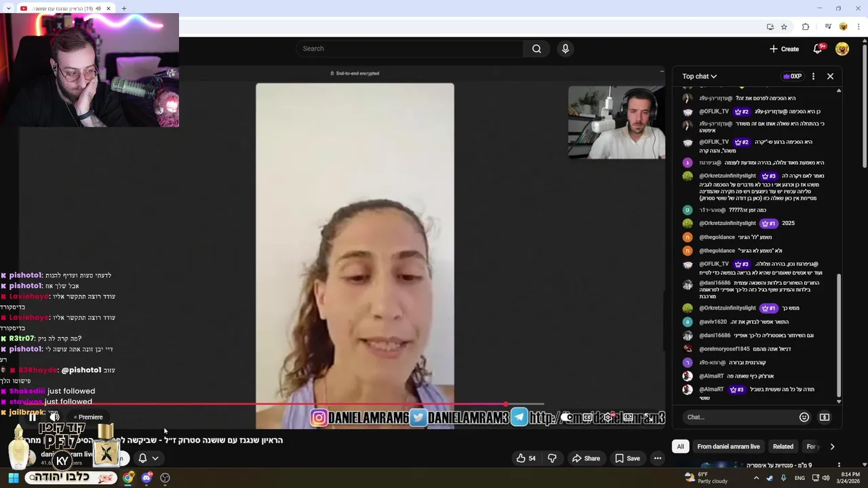This screenshot has height=488, width=868.
Task: Show more filter chips with right arrow
Action: [832, 447]
